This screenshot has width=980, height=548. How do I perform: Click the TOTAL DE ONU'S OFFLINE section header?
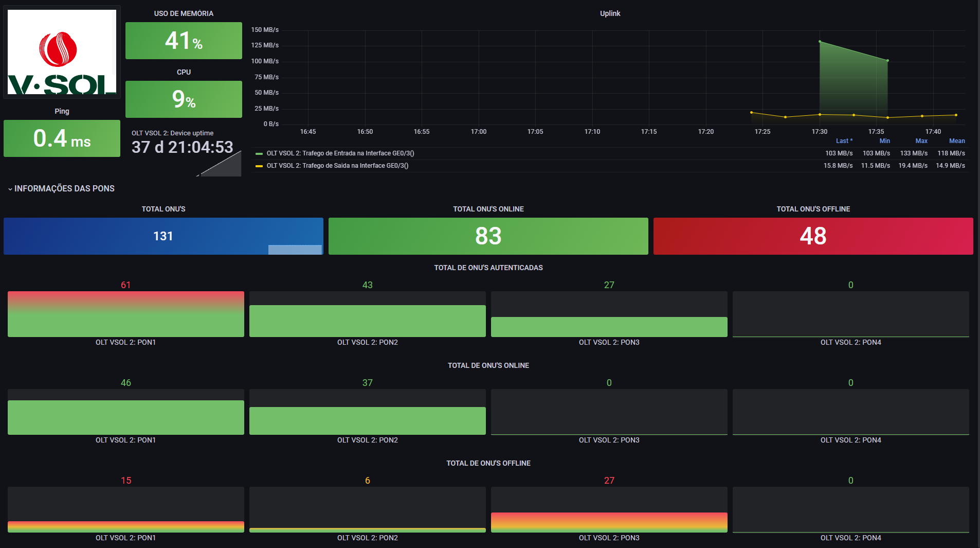tap(488, 463)
